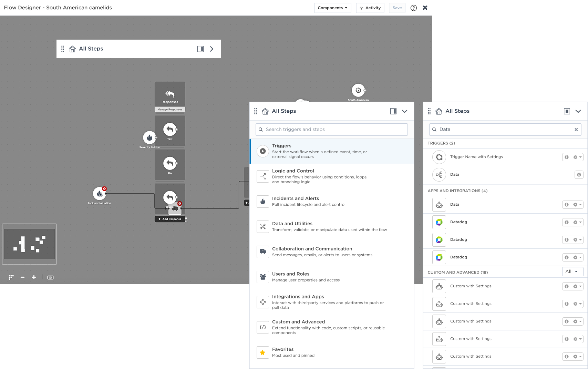Viewport: 588px width, 369px height.
Task: Select the Severity to Low fire node
Action: pos(149,138)
